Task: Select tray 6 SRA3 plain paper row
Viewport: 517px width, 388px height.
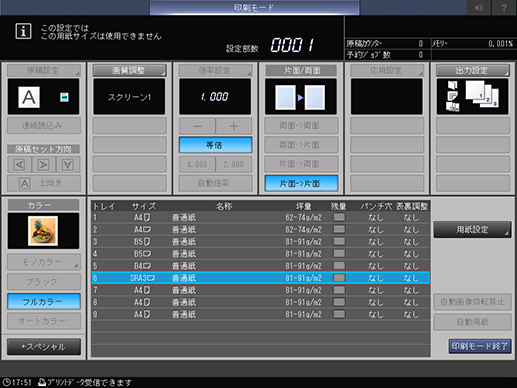Action: [x=260, y=278]
